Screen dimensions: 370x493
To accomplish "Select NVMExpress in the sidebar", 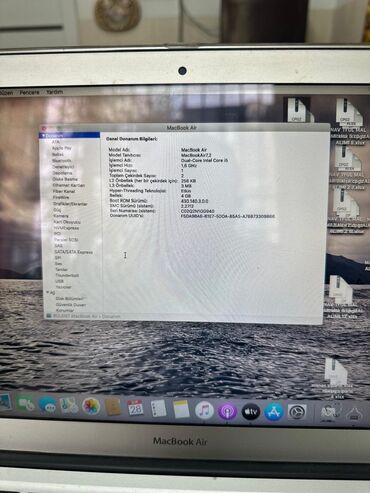I will [66, 228].
